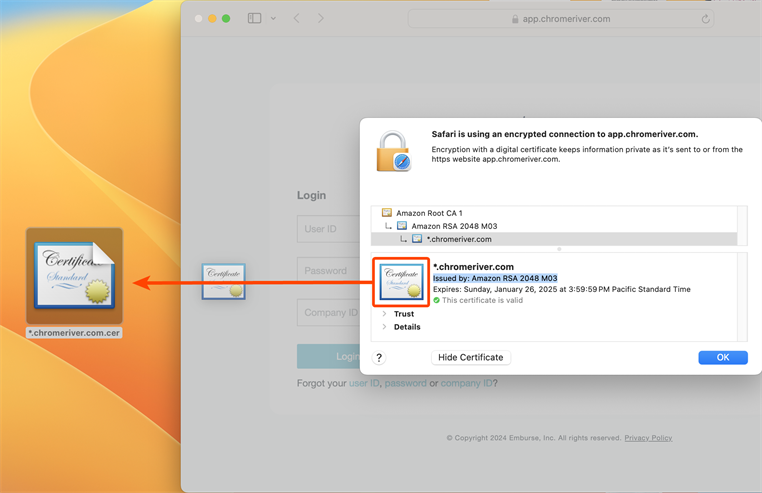Expand the Trust section
This screenshot has height=493, width=762.
[x=384, y=314]
